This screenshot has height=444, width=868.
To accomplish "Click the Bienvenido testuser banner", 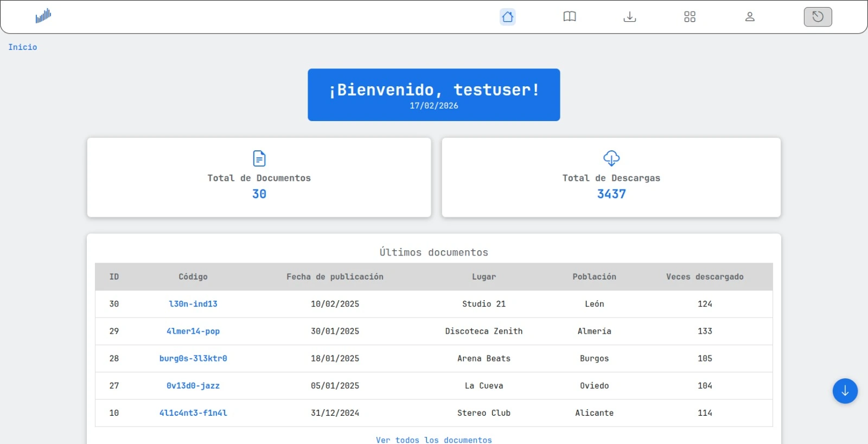I will point(434,94).
